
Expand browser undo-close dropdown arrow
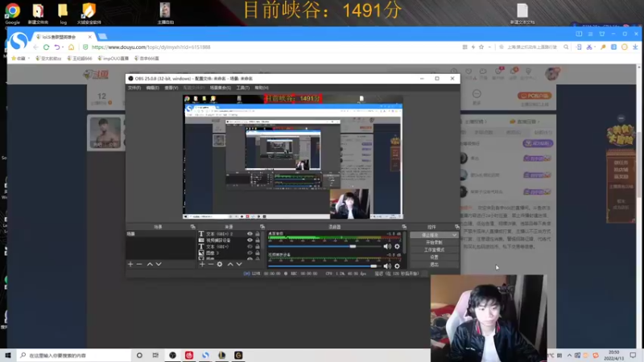click(x=63, y=47)
